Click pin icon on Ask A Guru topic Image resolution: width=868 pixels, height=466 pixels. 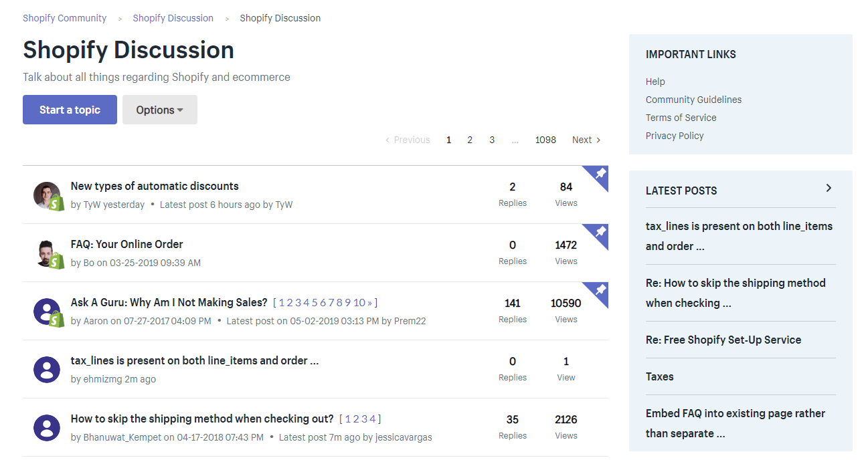point(600,290)
